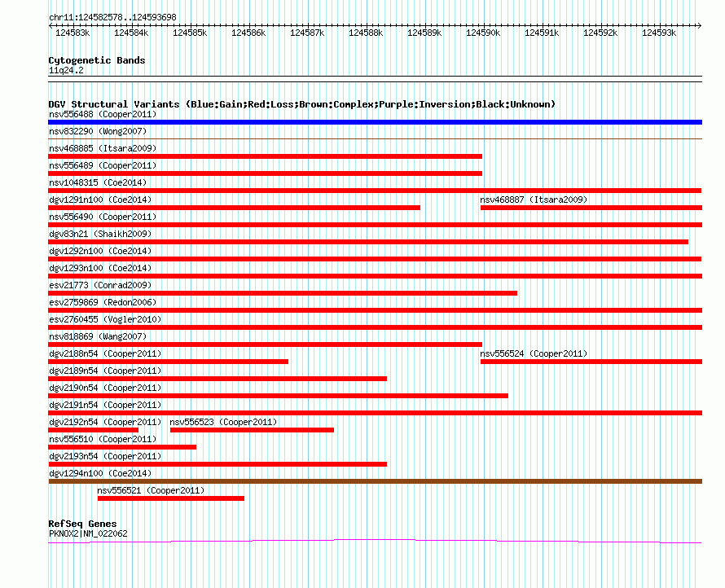Click the 124586k ruler tick label
725x588 pixels.
pos(248,33)
